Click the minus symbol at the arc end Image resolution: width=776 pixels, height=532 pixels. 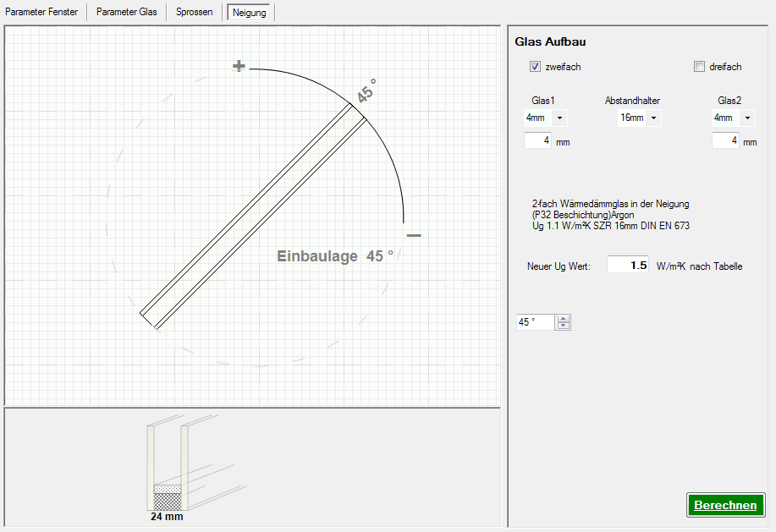[414, 235]
